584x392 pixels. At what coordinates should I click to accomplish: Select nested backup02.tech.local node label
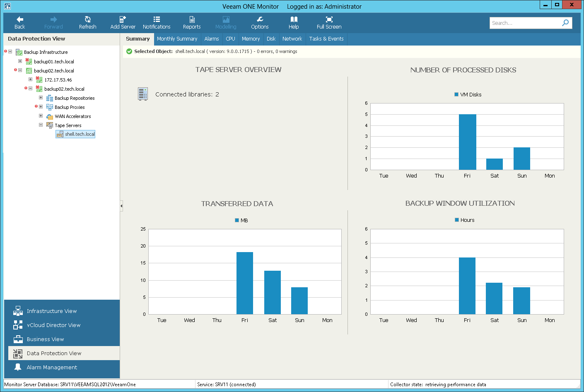pyautogui.click(x=64, y=89)
